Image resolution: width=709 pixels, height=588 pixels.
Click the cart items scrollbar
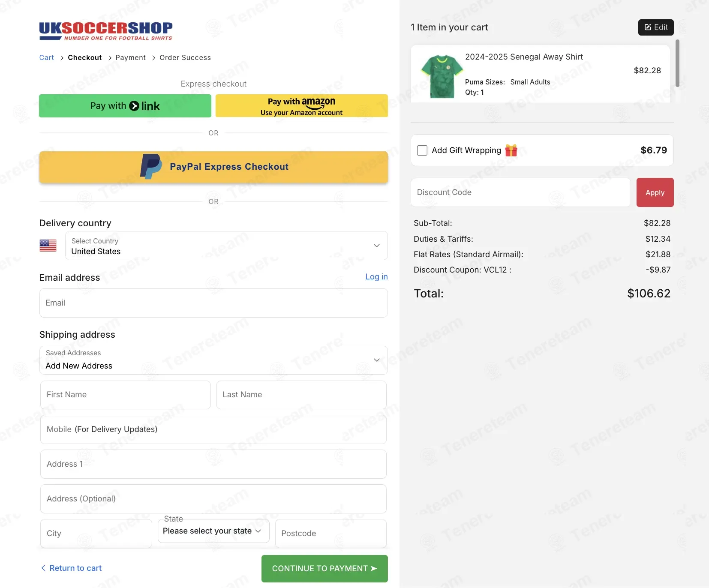677,63
